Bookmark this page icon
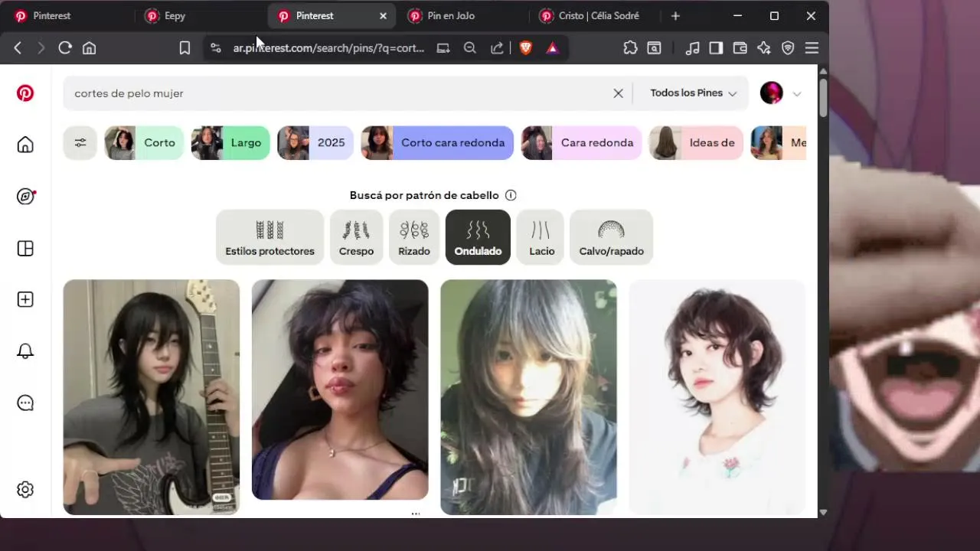Image resolution: width=980 pixels, height=551 pixels. point(185,48)
